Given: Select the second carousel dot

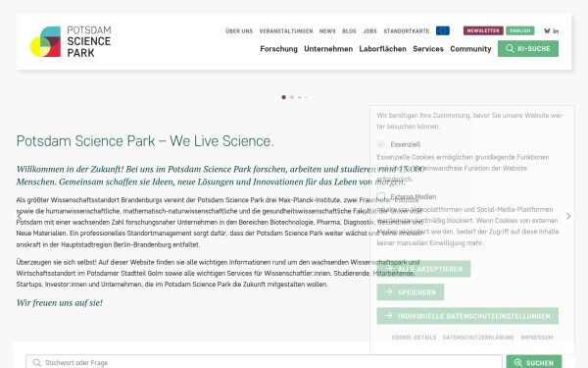Looking at the screenshot, I should (x=292, y=97).
